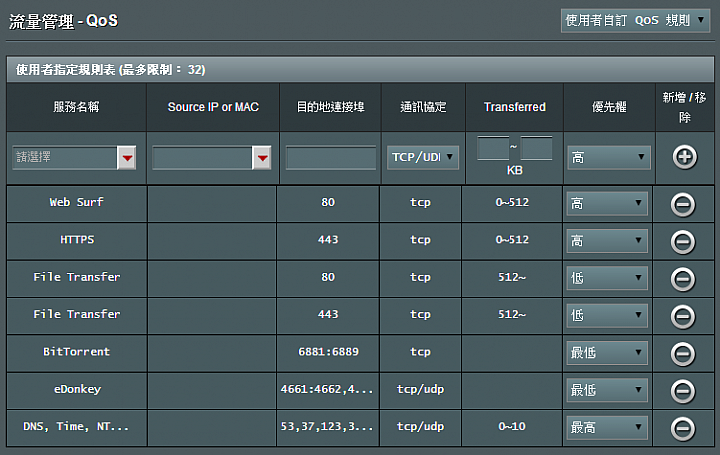Click the Source IP or MAC column header
Screen dimensions: 720x455
click(213, 107)
